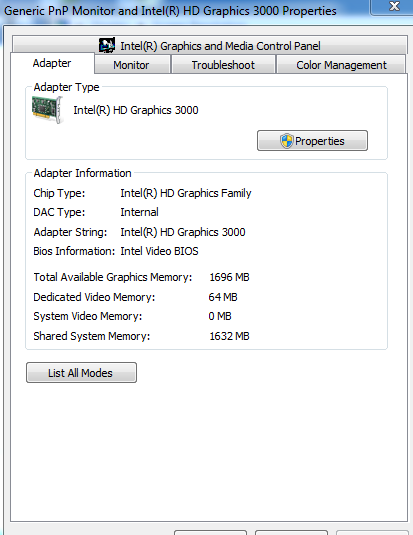Screen dimensions: 413x535
Task: Open the Color Management tab
Action: [341, 65]
